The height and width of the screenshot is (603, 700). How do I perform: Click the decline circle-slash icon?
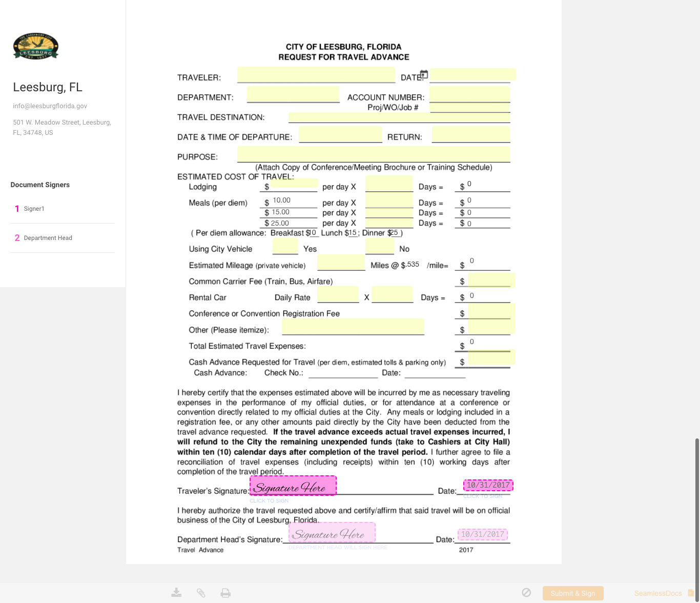click(526, 592)
